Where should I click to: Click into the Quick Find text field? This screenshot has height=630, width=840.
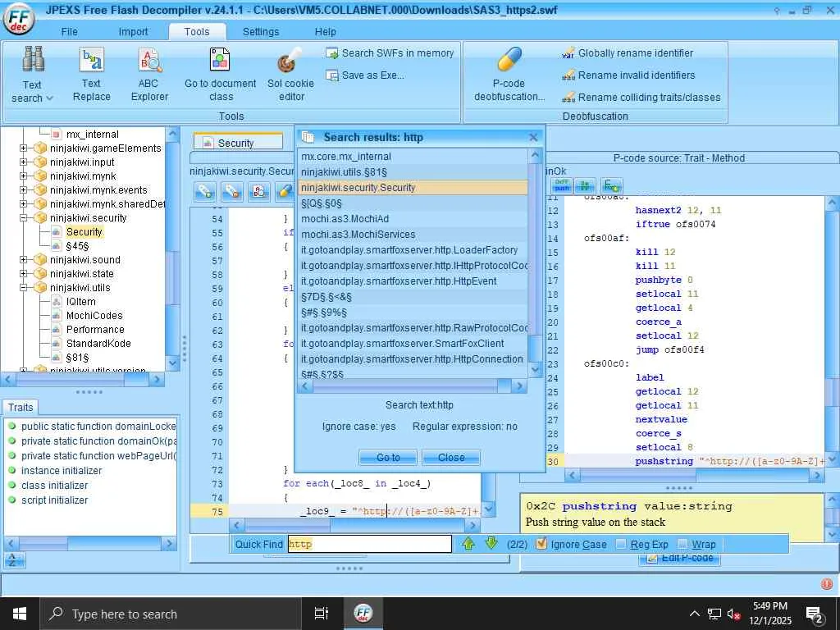[369, 544]
